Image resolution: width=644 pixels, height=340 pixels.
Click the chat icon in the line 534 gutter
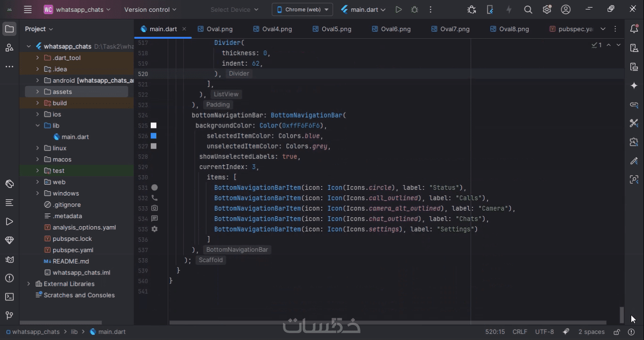[154, 219]
